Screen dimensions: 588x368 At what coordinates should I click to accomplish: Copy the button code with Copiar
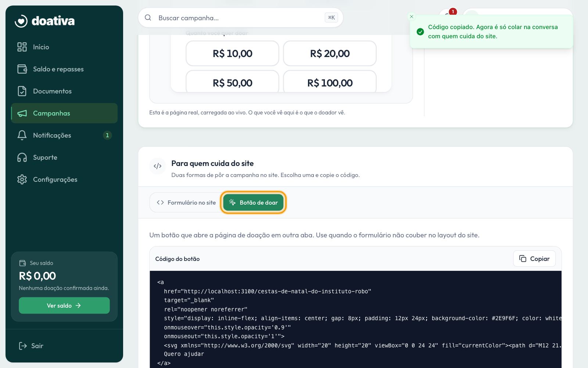click(x=534, y=259)
